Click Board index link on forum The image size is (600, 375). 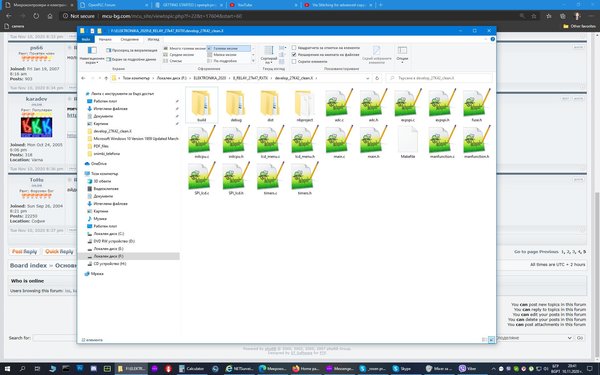coord(28,265)
